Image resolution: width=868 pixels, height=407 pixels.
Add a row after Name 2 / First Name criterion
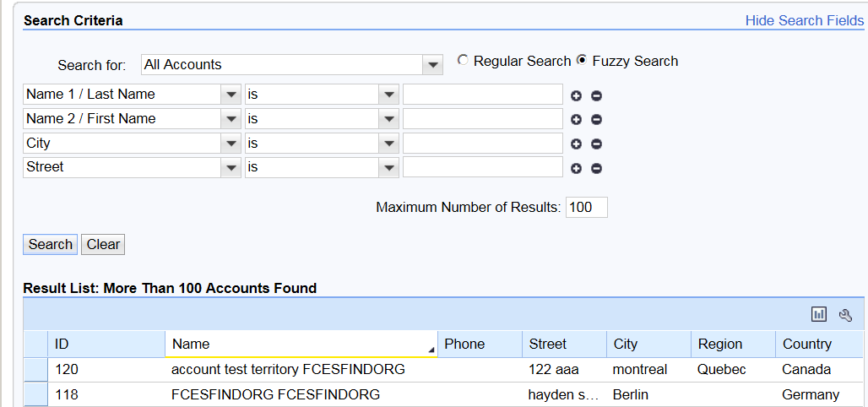click(x=576, y=120)
